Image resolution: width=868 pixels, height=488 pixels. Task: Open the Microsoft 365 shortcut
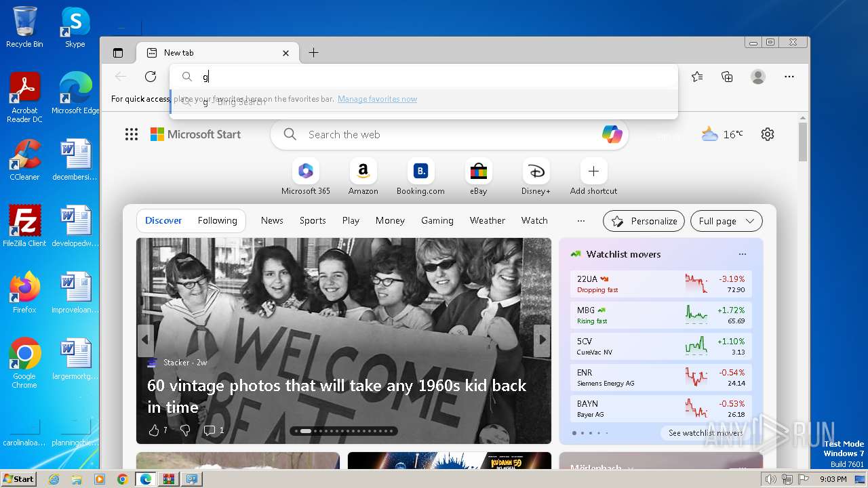[x=306, y=177]
